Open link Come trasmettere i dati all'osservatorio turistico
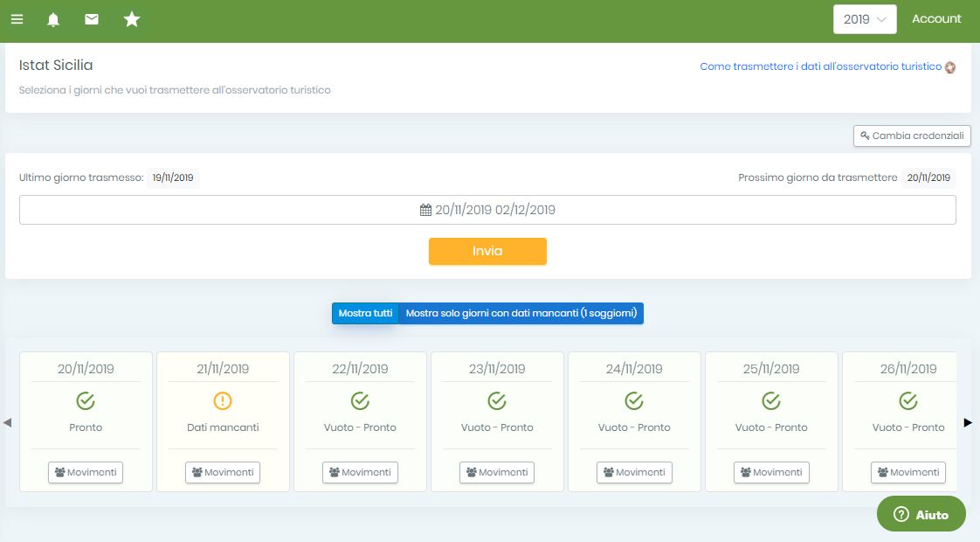980x542 pixels. point(821,66)
